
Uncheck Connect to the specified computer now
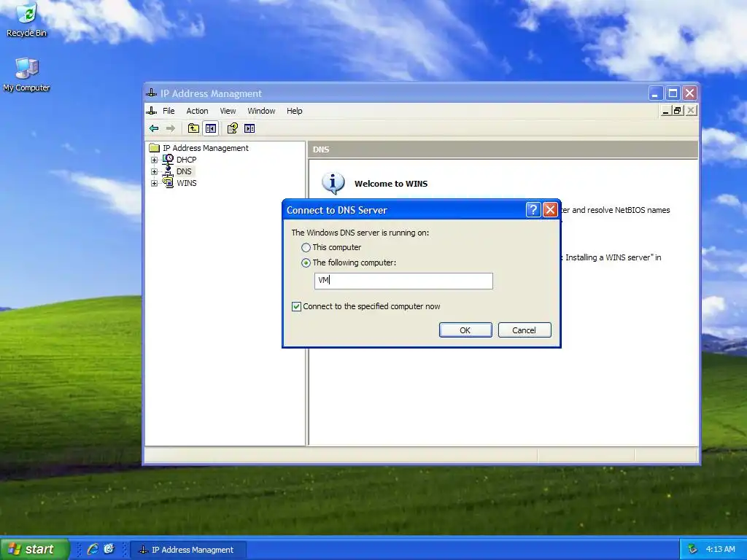[x=296, y=306]
